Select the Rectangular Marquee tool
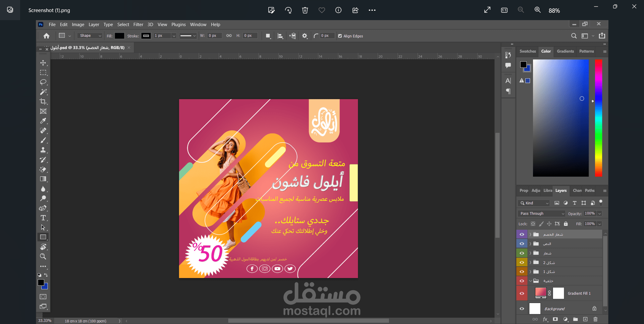Viewport: 644px width, 324px height. (x=43, y=73)
